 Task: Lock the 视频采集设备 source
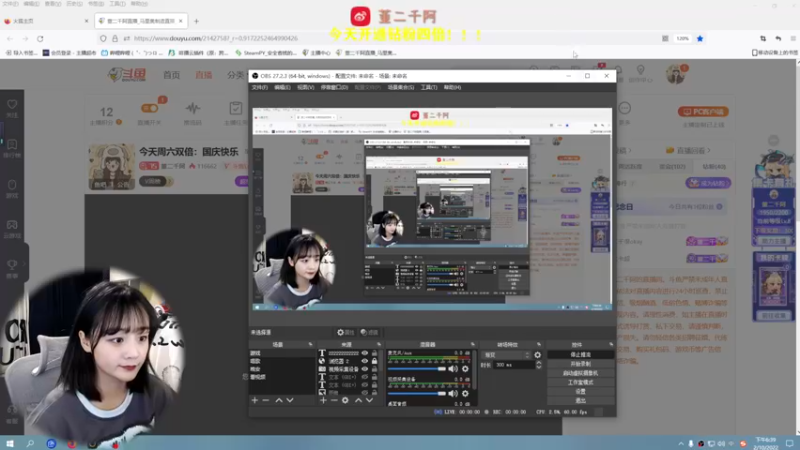point(374,369)
